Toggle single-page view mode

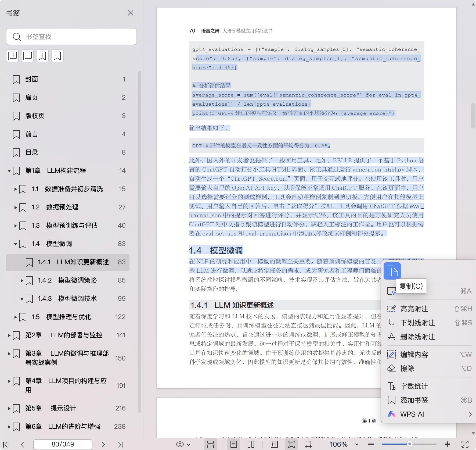[x=233, y=444]
